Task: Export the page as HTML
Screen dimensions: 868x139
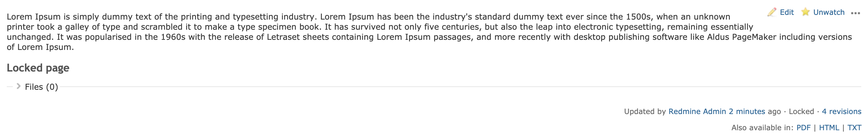Action: (x=829, y=128)
